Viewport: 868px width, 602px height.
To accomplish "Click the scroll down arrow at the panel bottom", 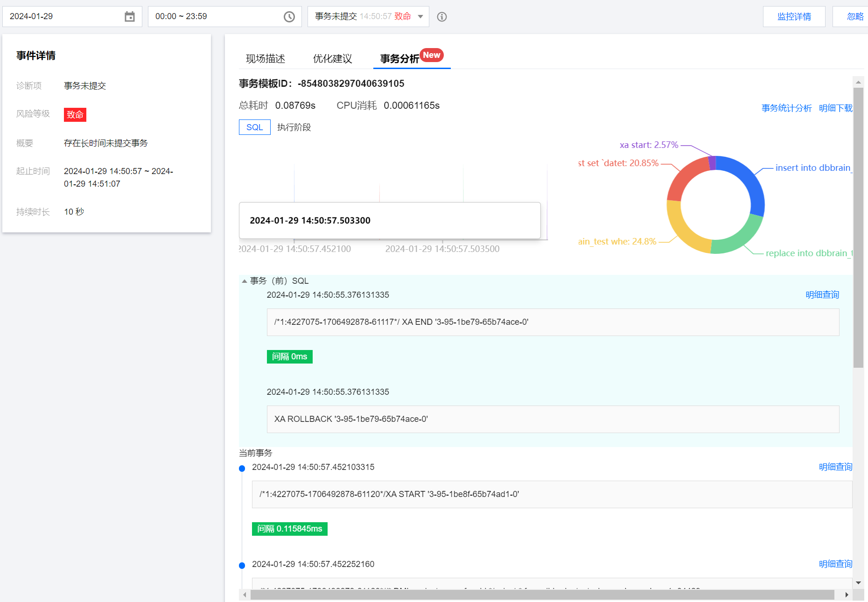I will [858, 583].
